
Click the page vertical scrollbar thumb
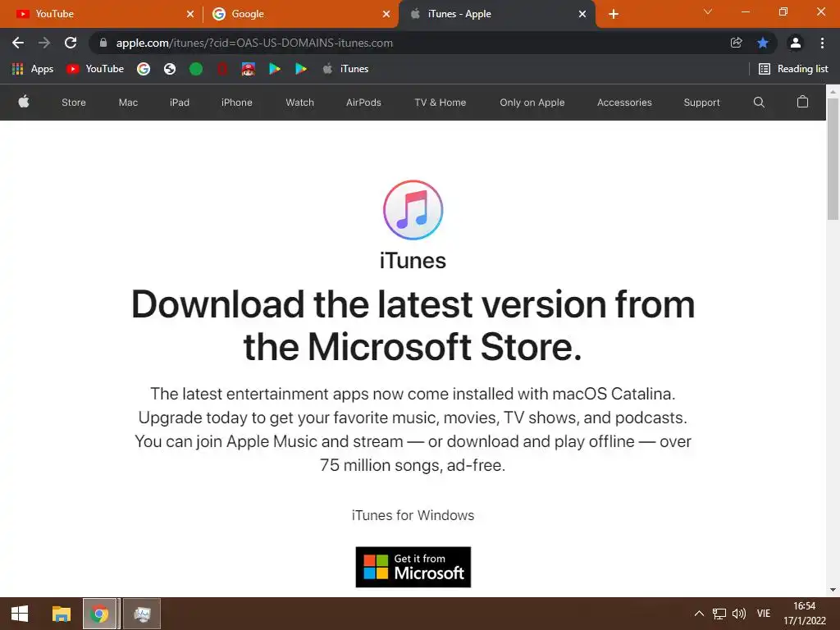(x=833, y=158)
